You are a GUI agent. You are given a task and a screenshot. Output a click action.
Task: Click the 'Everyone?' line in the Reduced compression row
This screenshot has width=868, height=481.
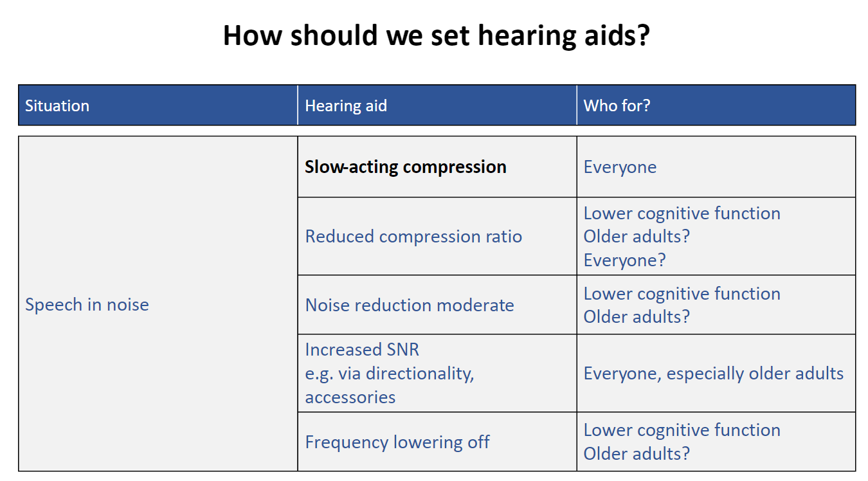coord(624,260)
